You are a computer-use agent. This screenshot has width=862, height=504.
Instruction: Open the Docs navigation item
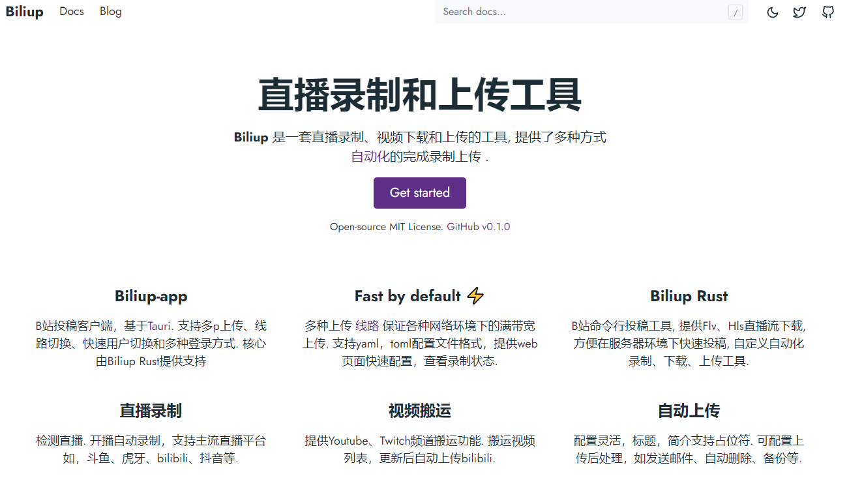tap(72, 12)
